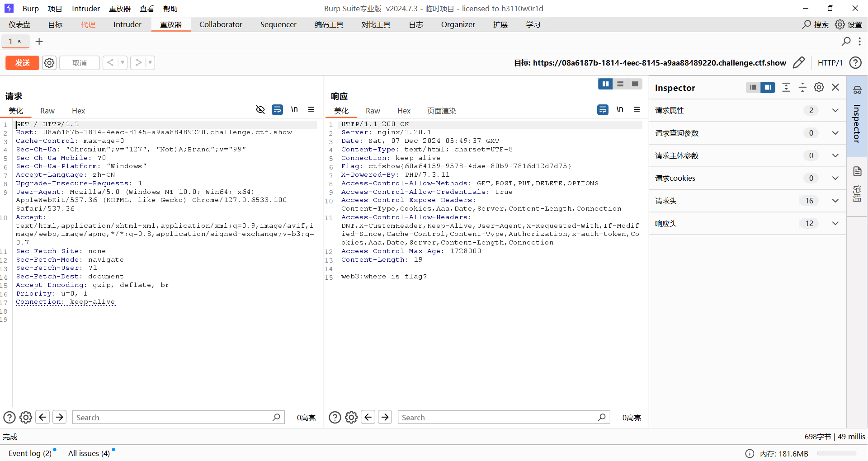Open the Repeater send settings gear
The width and height of the screenshot is (868, 461).
point(49,63)
